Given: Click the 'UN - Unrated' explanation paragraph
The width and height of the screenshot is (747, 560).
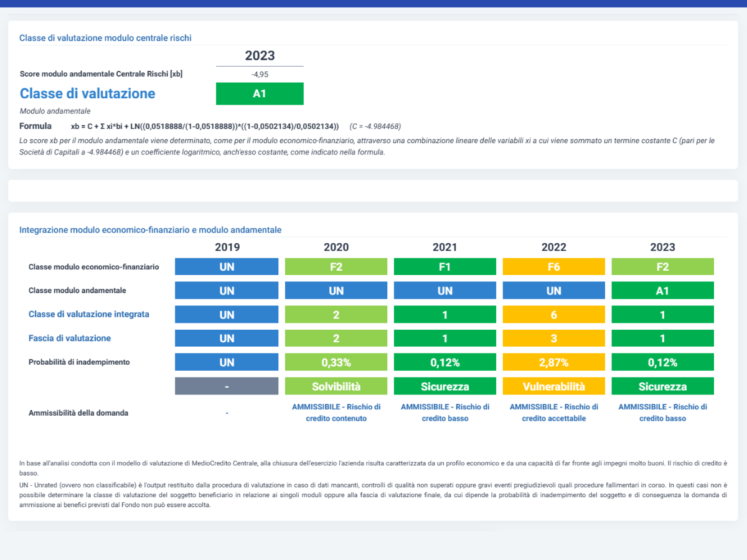Looking at the screenshot, I should click(x=373, y=495).
